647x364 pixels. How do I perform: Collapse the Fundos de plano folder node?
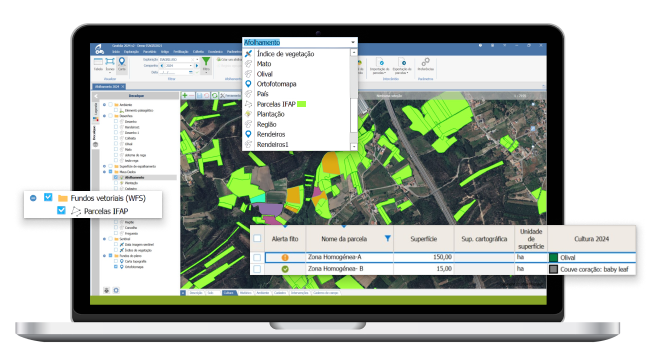104,256
